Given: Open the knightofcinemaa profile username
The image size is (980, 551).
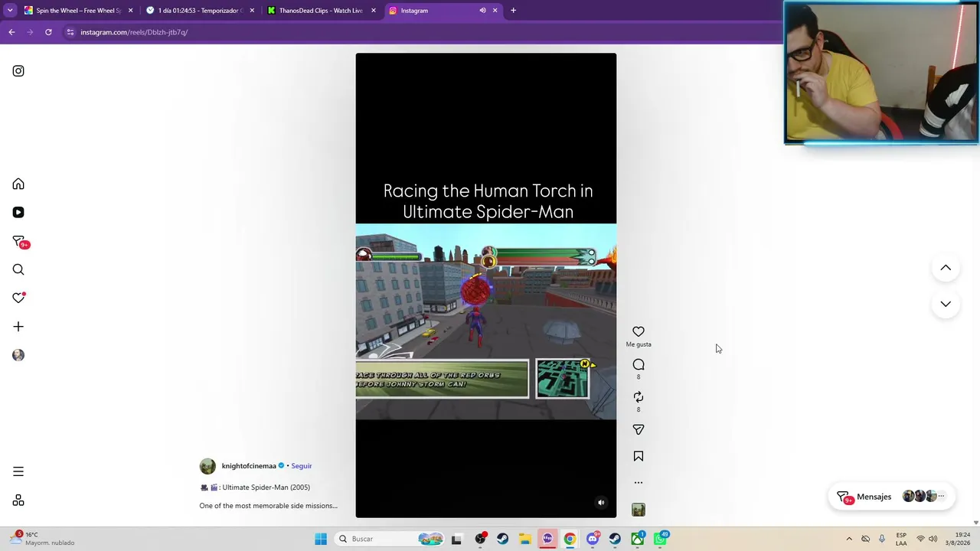Looking at the screenshot, I should coord(249,466).
